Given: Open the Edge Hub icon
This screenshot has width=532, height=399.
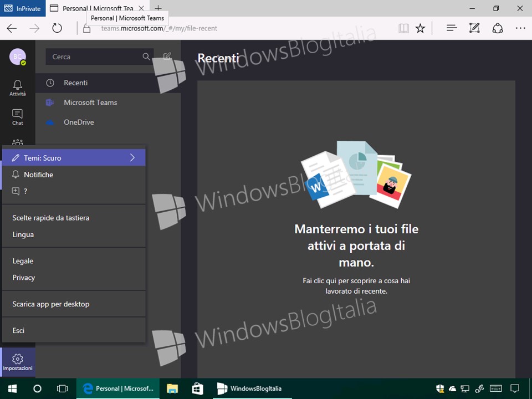Looking at the screenshot, I should 452,28.
